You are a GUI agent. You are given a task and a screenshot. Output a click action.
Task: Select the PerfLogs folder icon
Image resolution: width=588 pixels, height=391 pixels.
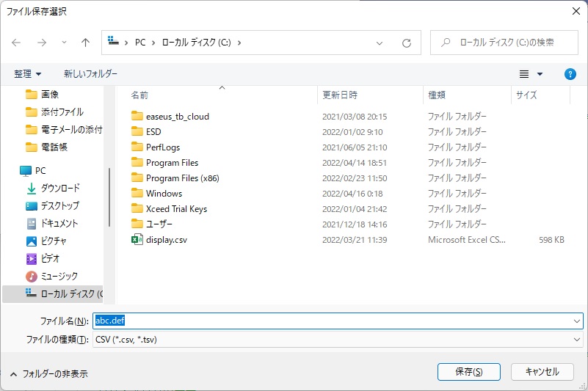(137, 147)
